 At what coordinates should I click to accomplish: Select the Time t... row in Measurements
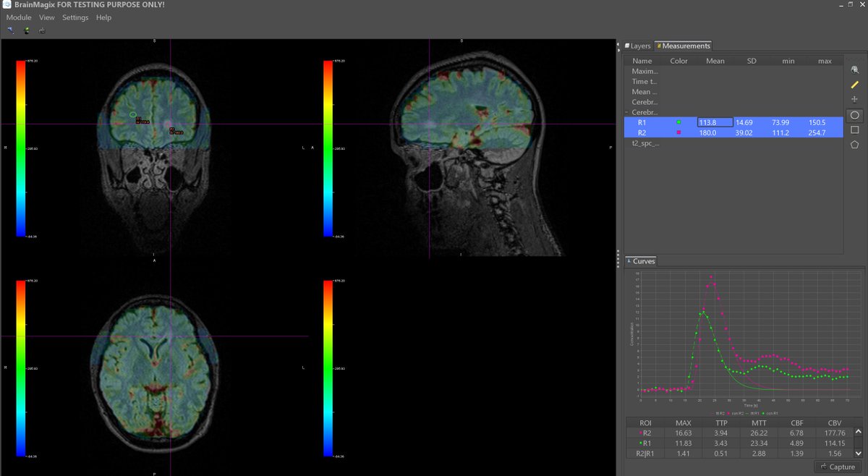coord(733,82)
